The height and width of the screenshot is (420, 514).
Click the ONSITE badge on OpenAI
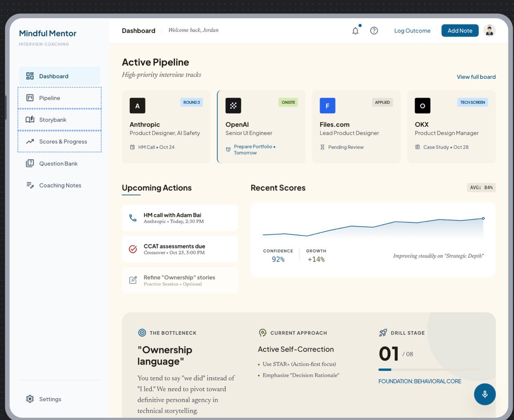click(288, 102)
